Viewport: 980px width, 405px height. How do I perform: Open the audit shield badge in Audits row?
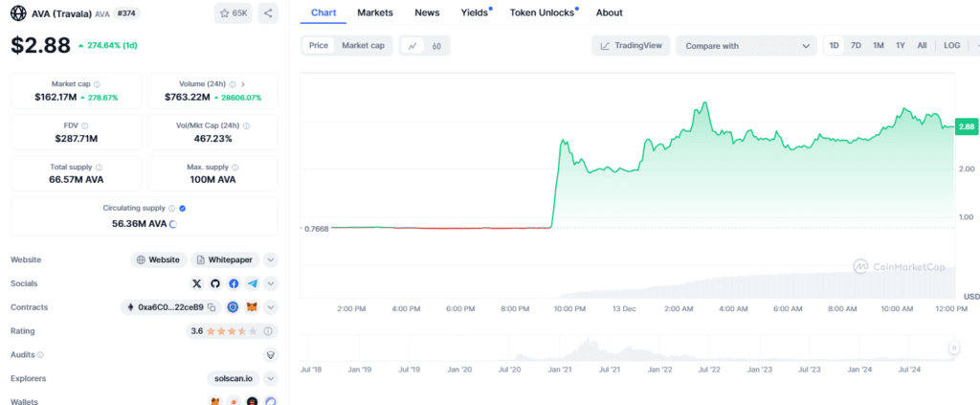point(271,355)
